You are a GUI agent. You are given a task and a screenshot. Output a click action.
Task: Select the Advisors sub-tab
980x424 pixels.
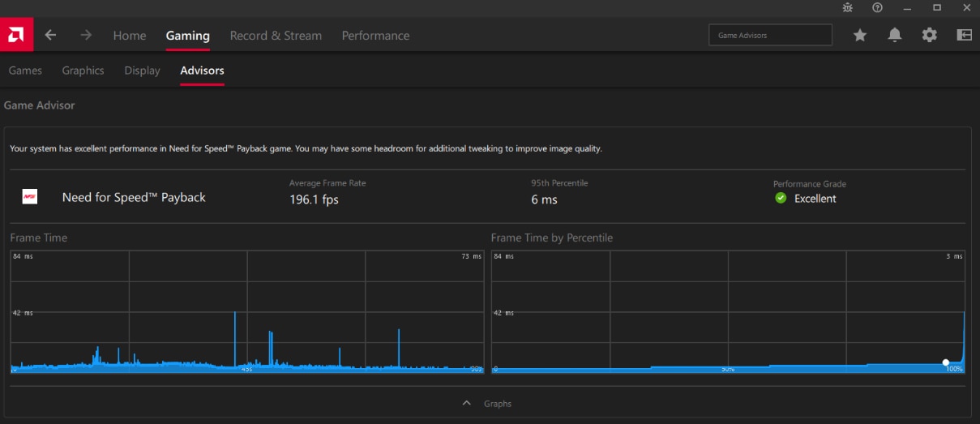click(202, 71)
